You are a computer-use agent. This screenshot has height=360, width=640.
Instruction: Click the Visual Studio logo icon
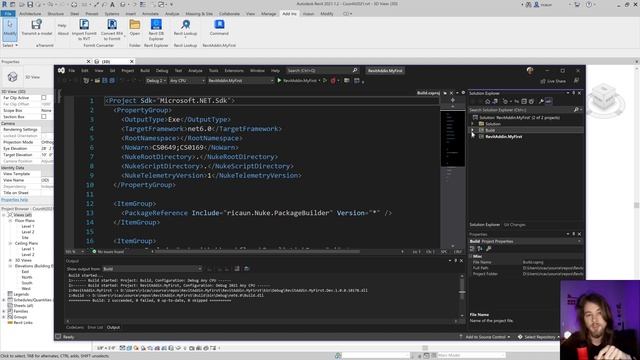coord(61,70)
